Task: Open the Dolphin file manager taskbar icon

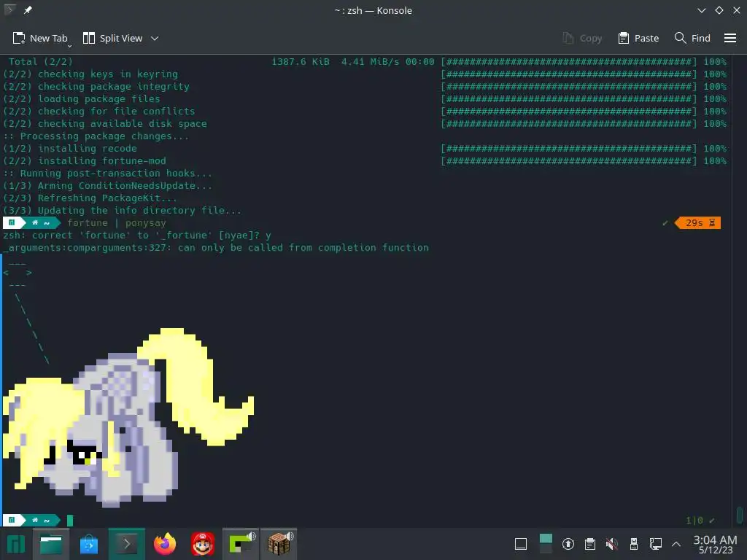Action: 50,544
